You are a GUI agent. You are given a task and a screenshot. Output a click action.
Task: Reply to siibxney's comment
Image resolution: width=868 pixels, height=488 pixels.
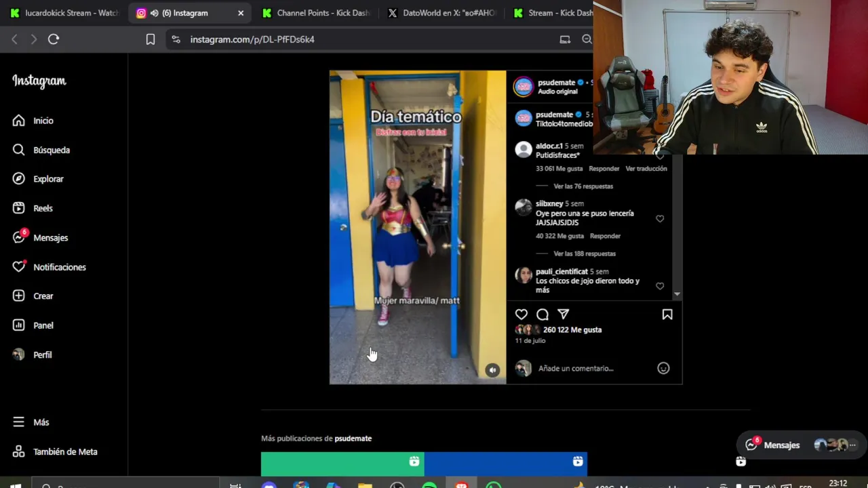coord(605,236)
